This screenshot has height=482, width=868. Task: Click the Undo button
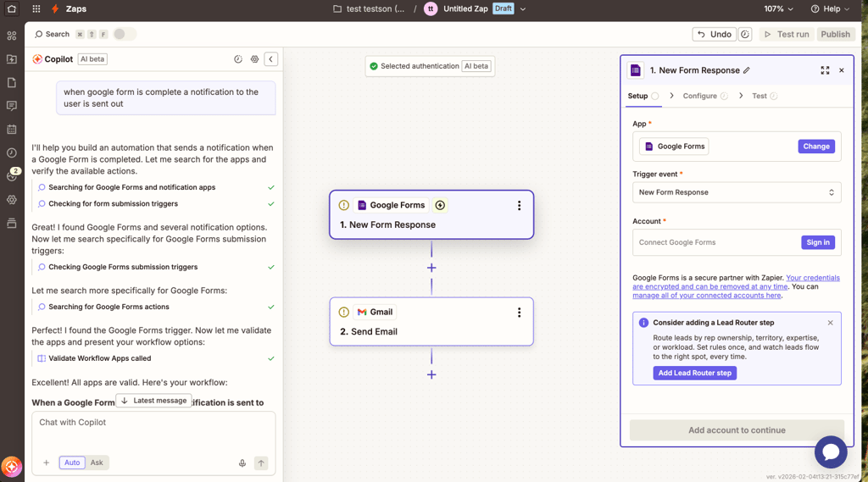tap(714, 35)
